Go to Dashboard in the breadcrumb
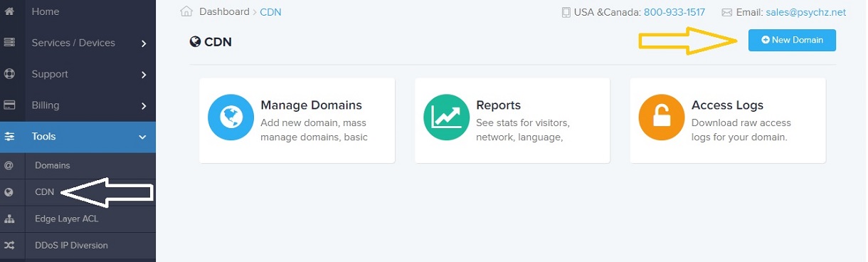This screenshot has width=868, height=262. [224, 11]
